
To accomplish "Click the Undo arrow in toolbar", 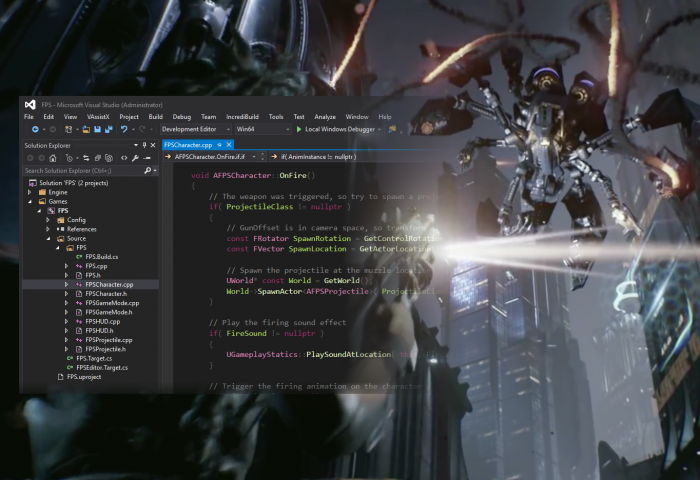I will click(125, 129).
